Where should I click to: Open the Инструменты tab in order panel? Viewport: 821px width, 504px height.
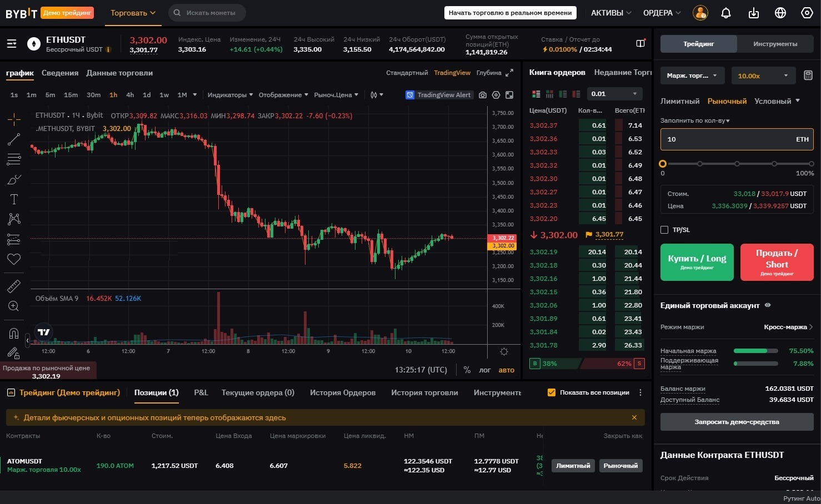(775, 44)
